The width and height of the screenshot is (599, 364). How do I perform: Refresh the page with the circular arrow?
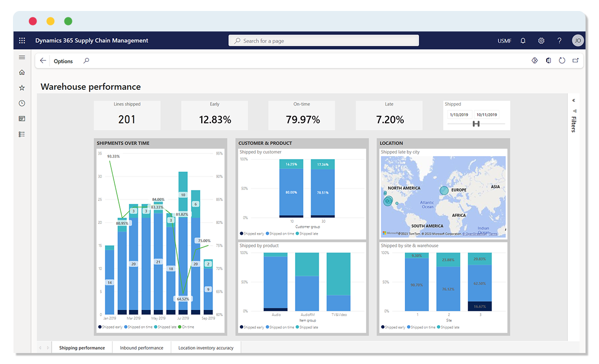click(562, 61)
